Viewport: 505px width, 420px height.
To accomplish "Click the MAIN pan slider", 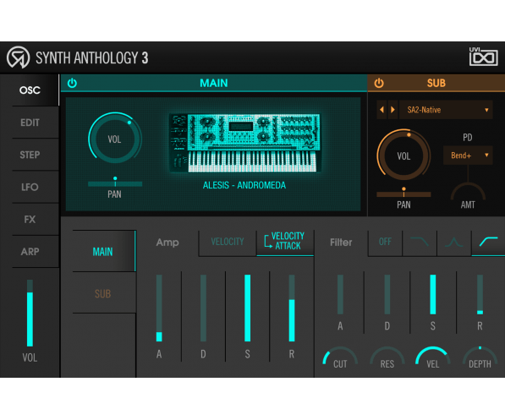I will (115, 183).
